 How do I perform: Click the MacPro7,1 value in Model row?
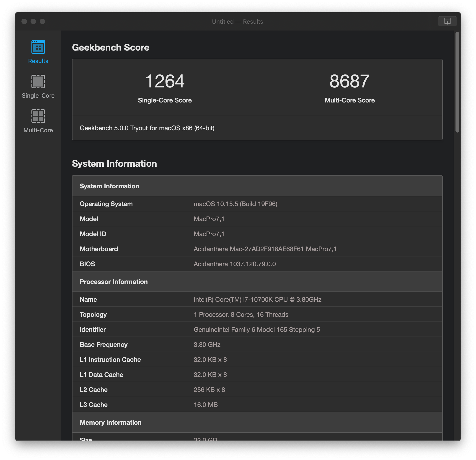(x=209, y=219)
